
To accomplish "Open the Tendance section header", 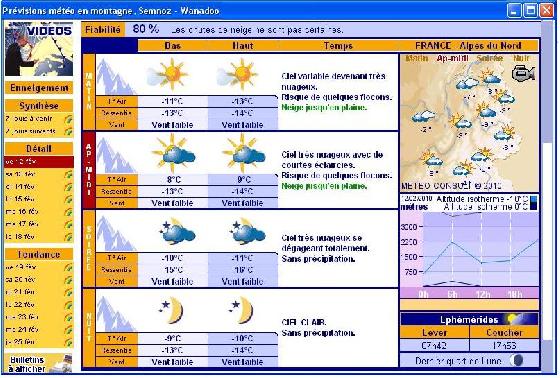I will [x=39, y=254].
